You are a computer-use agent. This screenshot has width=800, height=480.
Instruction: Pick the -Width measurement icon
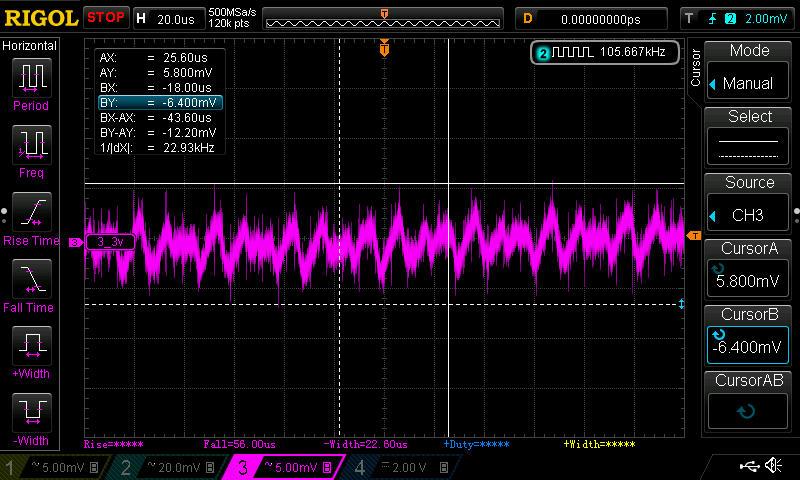tap(31, 411)
